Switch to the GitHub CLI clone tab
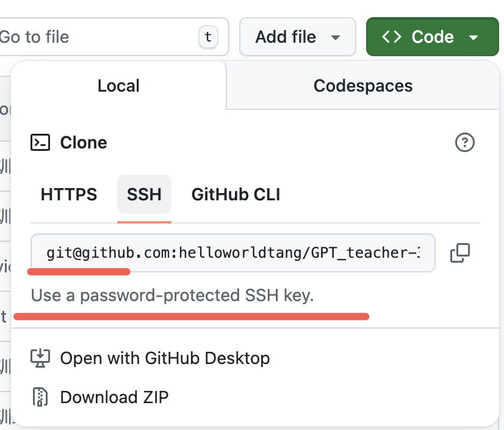Viewport: 504px width, 430px height. pos(236,195)
